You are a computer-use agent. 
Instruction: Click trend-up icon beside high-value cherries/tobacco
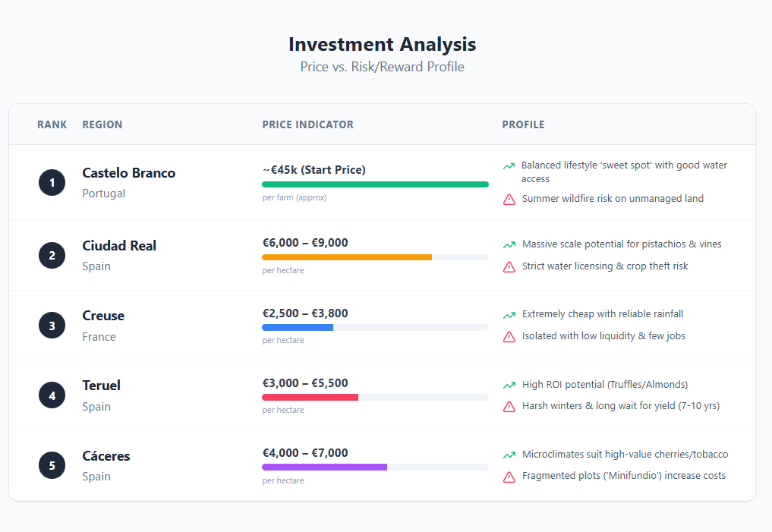pos(509,455)
